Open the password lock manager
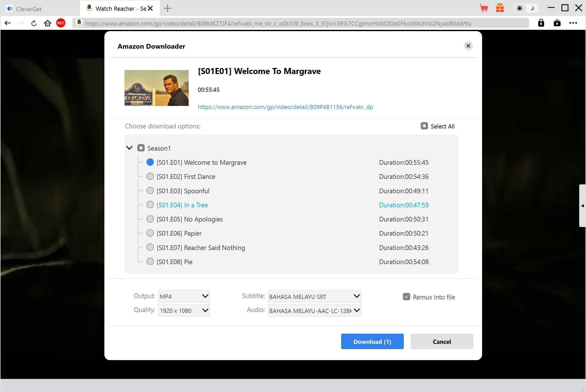586x392 pixels. pyautogui.click(x=541, y=23)
